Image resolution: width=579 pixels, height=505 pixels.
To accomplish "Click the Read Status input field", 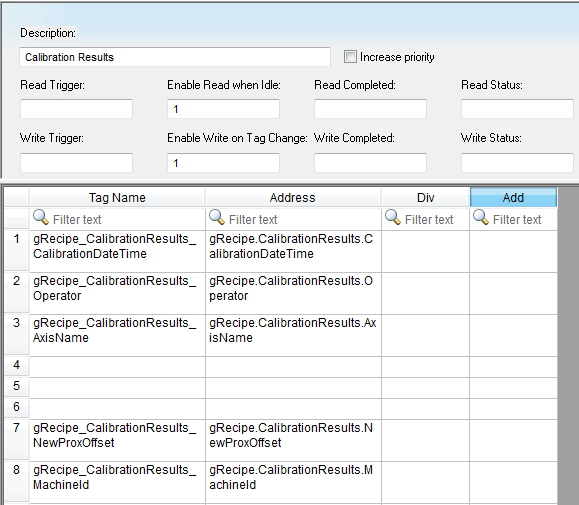I will (517, 109).
